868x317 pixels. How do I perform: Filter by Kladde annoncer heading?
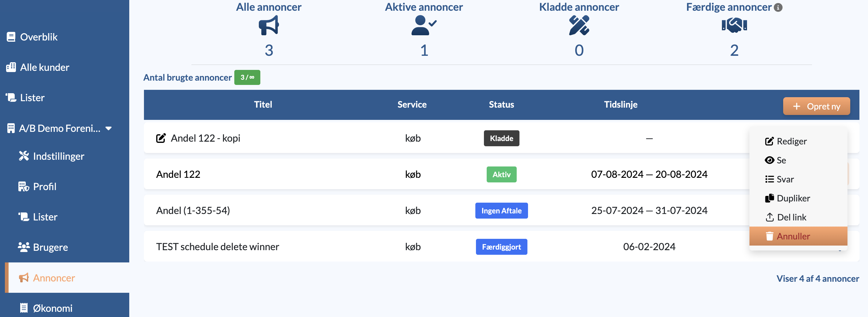coord(579,7)
